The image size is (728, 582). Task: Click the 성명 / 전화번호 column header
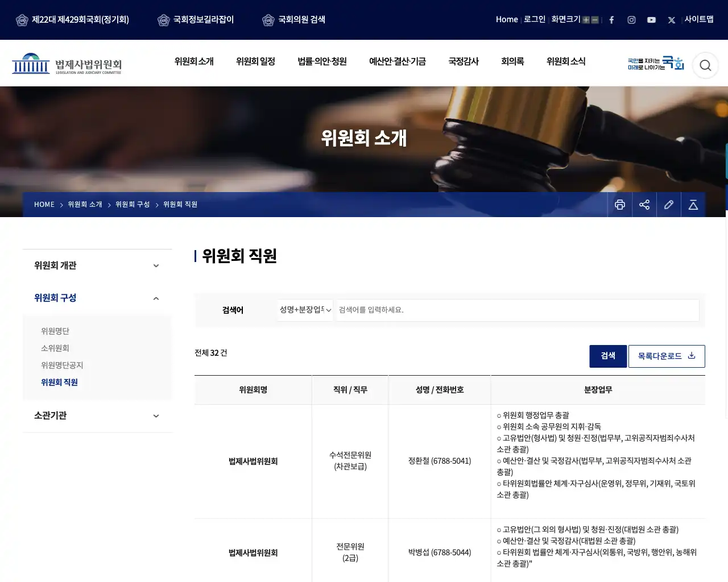[x=440, y=390]
